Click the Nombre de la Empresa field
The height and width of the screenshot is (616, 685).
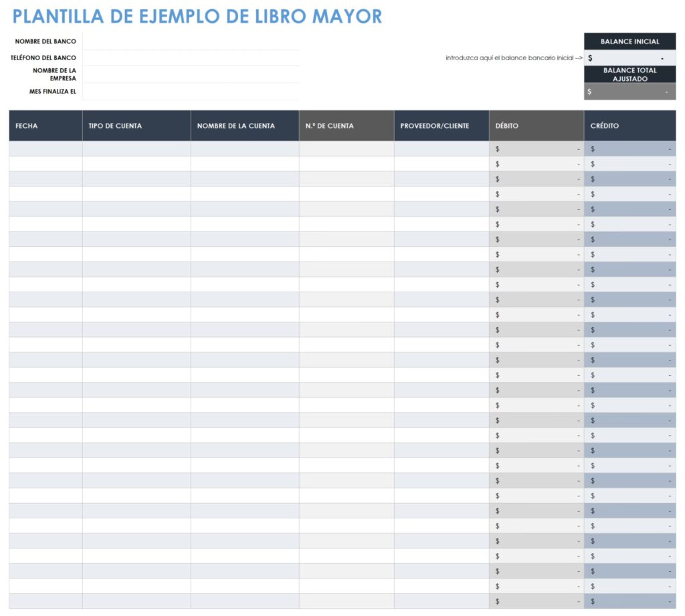tap(191, 74)
